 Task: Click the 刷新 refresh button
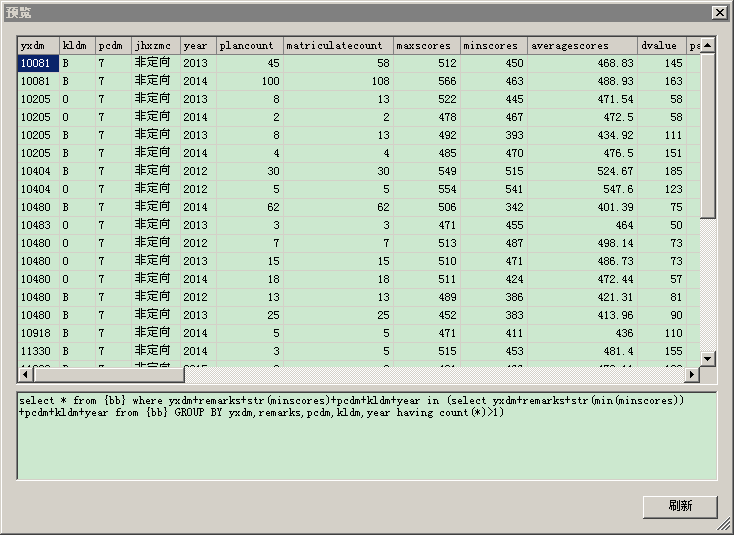coord(680,507)
